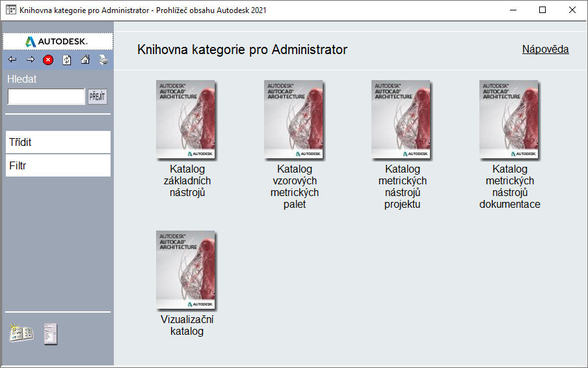This screenshot has width=588, height=368.
Task: Click the 'Katalog základních nástrojů' label
Action: (187, 180)
